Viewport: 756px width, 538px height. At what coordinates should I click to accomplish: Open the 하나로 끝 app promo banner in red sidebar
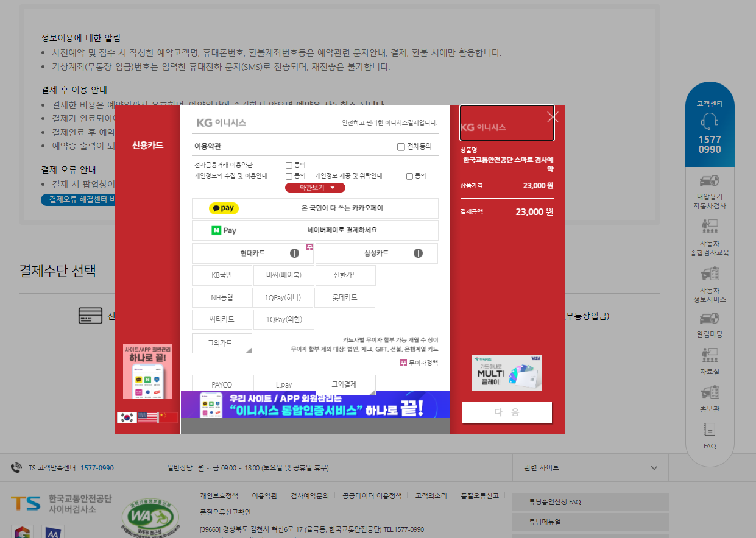(x=147, y=372)
